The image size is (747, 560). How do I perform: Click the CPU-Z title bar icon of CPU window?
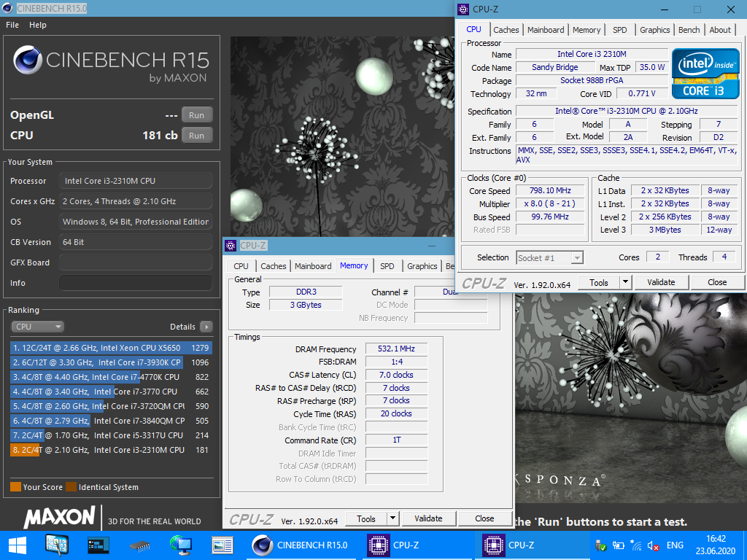463,9
